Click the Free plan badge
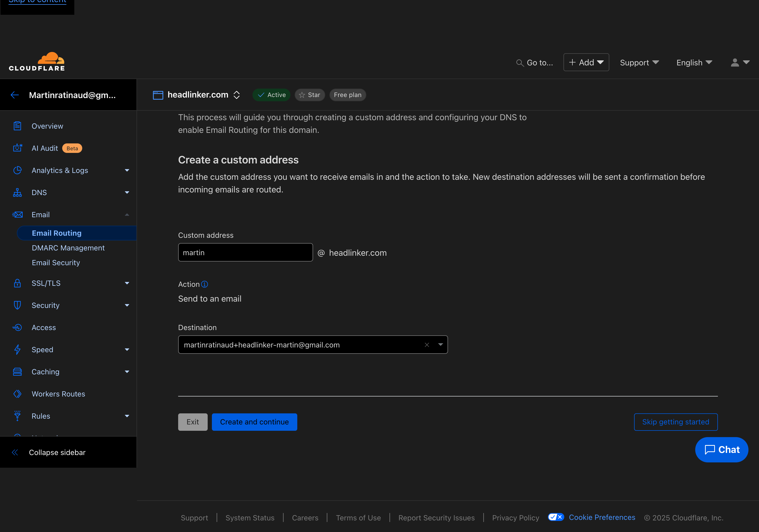This screenshot has height=532, width=759. pos(347,95)
